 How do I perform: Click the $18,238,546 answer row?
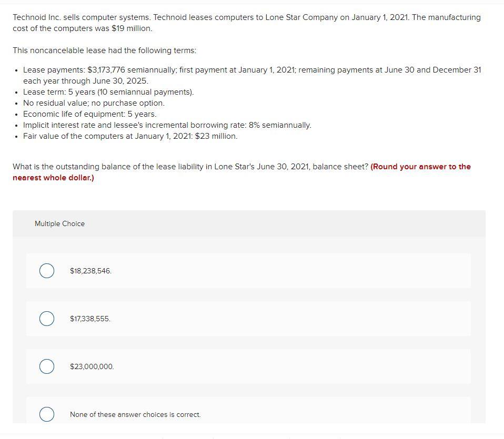[247, 271]
